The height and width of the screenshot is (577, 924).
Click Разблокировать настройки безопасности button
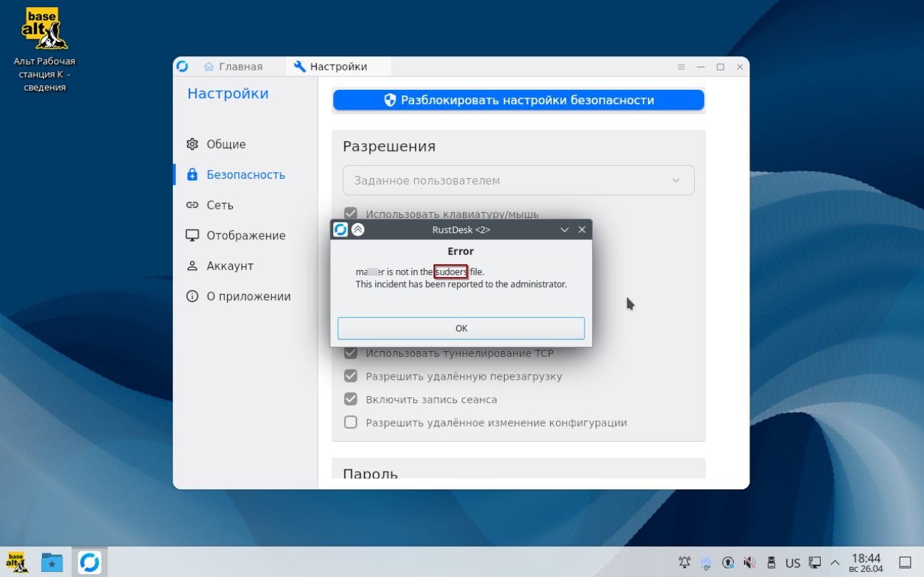click(518, 100)
